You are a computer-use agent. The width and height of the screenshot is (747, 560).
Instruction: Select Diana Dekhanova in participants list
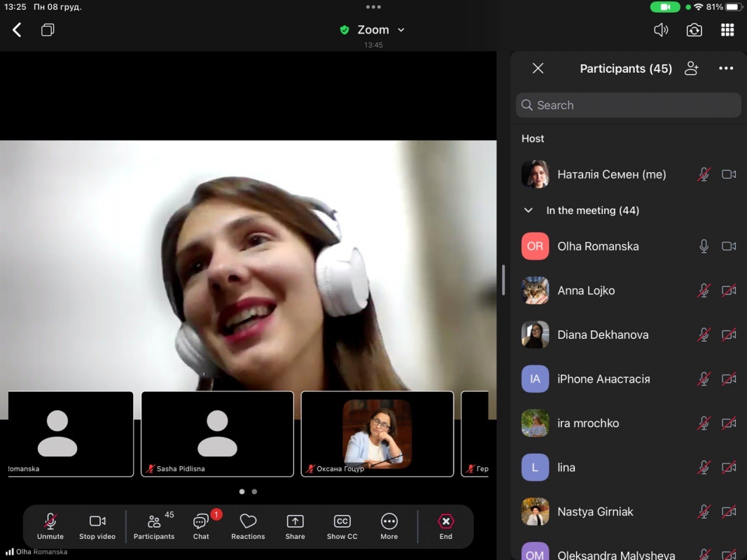[602, 335]
